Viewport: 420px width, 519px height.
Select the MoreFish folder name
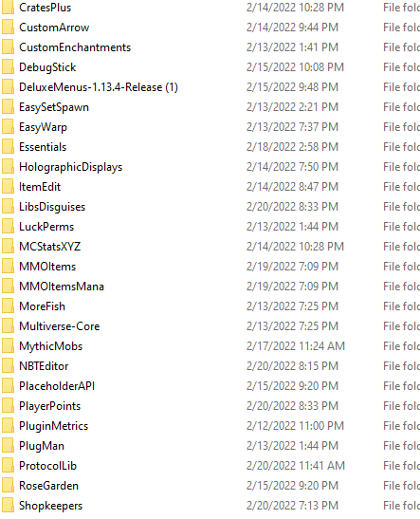point(42,306)
